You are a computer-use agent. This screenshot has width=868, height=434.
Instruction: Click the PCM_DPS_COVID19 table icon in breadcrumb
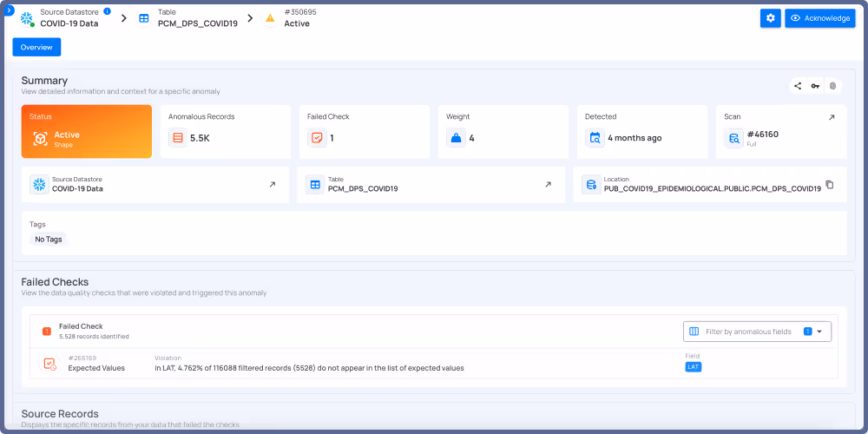(144, 18)
